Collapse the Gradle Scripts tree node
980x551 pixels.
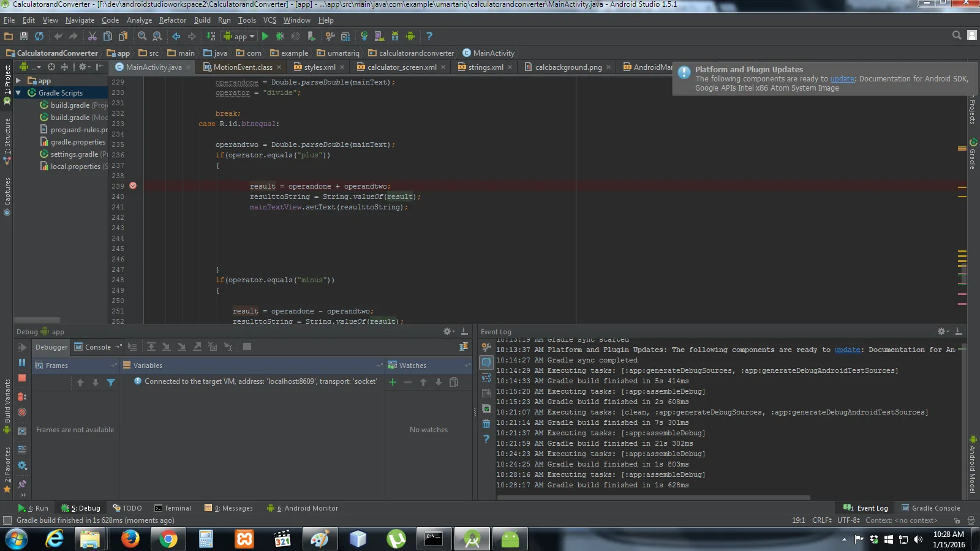click(18, 93)
